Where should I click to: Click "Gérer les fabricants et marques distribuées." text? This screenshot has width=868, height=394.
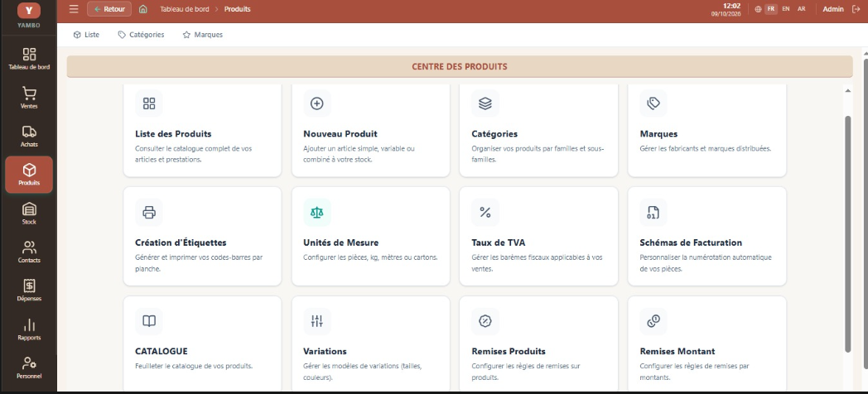(706, 149)
